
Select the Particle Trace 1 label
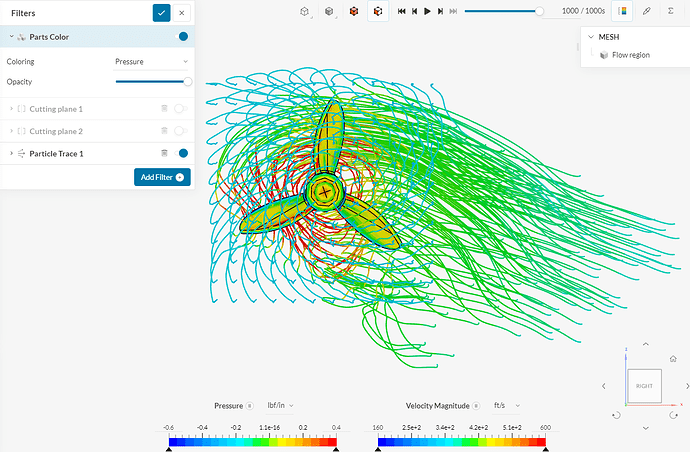pyautogui.click(x=56, y=154)
